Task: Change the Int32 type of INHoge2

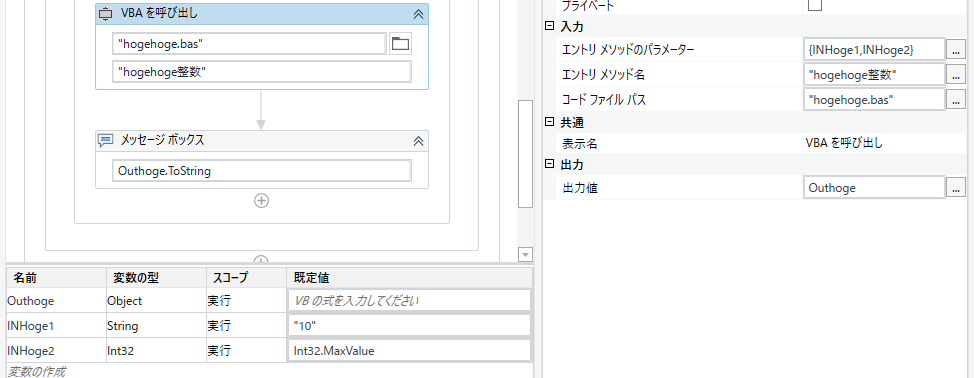Action: point(156,351)
